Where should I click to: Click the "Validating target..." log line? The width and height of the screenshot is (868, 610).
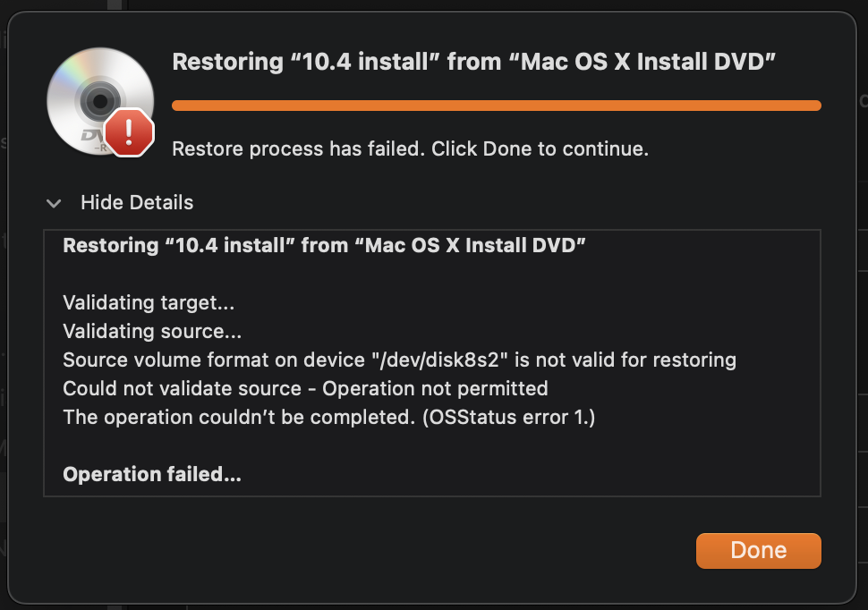[x=149, y=303]
